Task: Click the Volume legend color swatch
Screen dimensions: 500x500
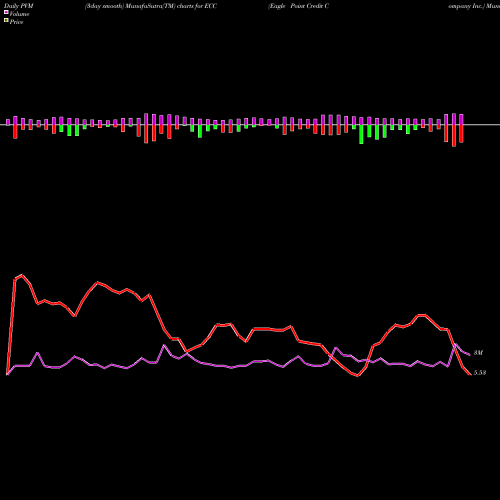Action: (6, 12)
